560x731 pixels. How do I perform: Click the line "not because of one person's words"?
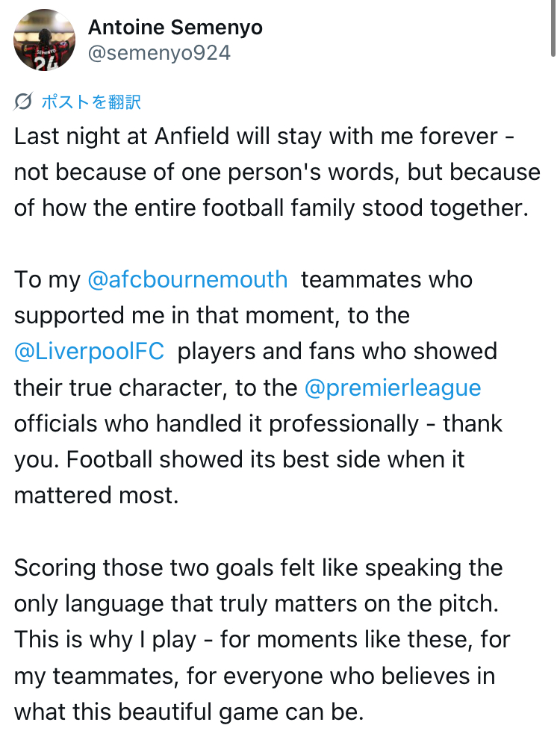(x=276, y=172)
